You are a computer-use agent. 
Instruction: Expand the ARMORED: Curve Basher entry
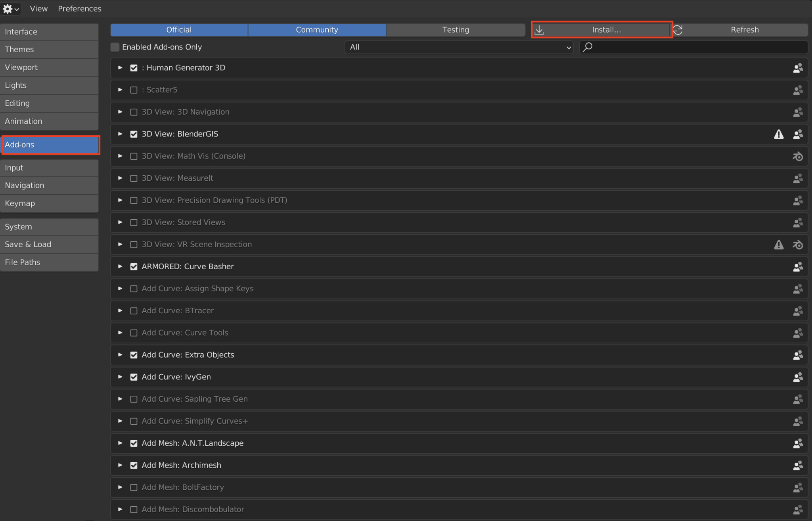click(120, 266)
